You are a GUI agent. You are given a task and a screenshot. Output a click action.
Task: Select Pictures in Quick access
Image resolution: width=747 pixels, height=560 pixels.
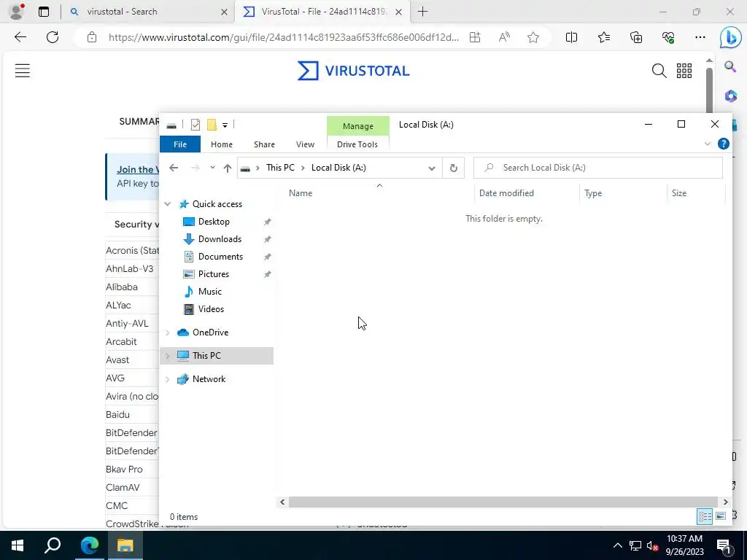214,274
